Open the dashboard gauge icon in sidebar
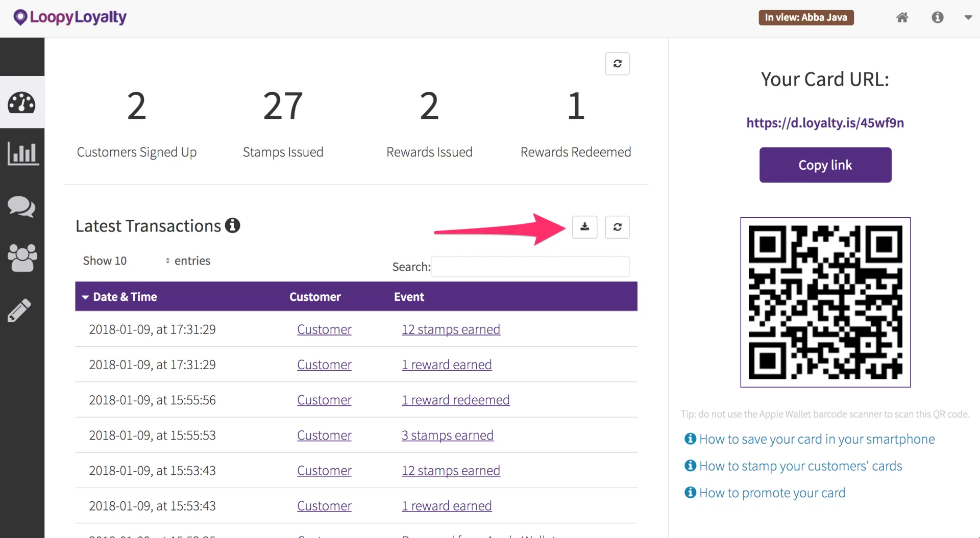The height and width of the screenshot is (538, 980). [21, 103]
